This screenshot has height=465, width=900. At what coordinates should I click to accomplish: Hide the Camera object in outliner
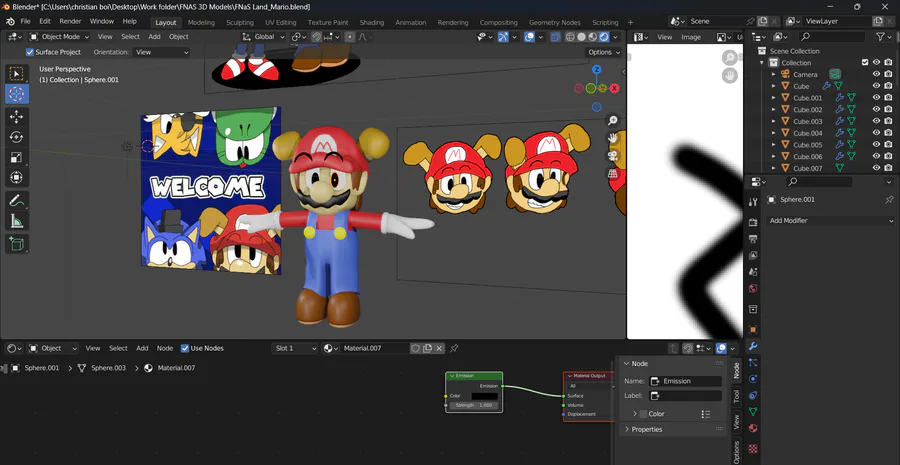pos(876,74)
